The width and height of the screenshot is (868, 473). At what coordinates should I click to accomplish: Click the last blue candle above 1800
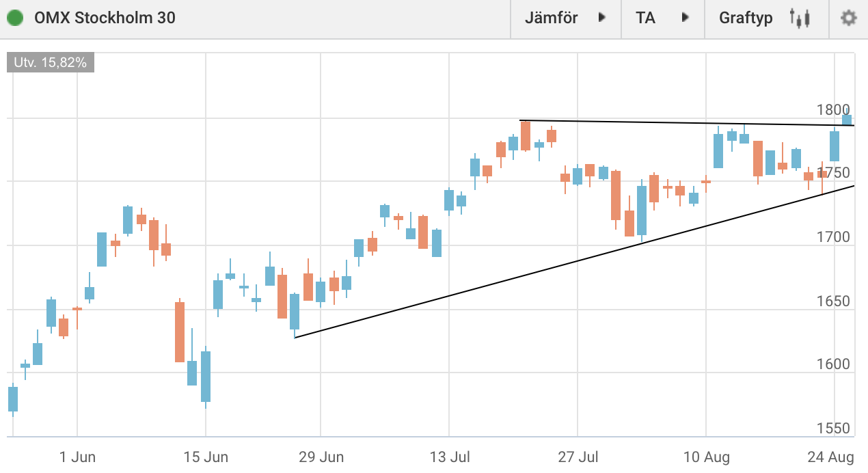tap(847, 119)
